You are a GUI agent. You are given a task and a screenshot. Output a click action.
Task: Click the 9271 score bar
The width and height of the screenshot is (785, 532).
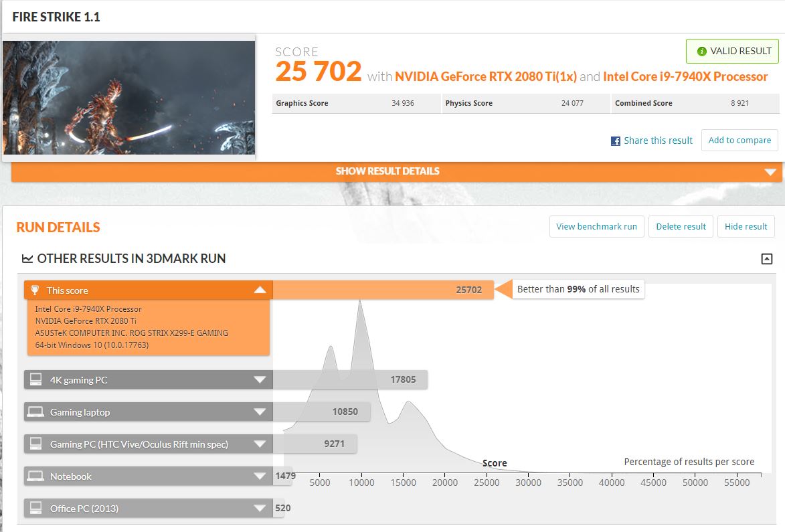pyautogui.click(x=315, y=444)
